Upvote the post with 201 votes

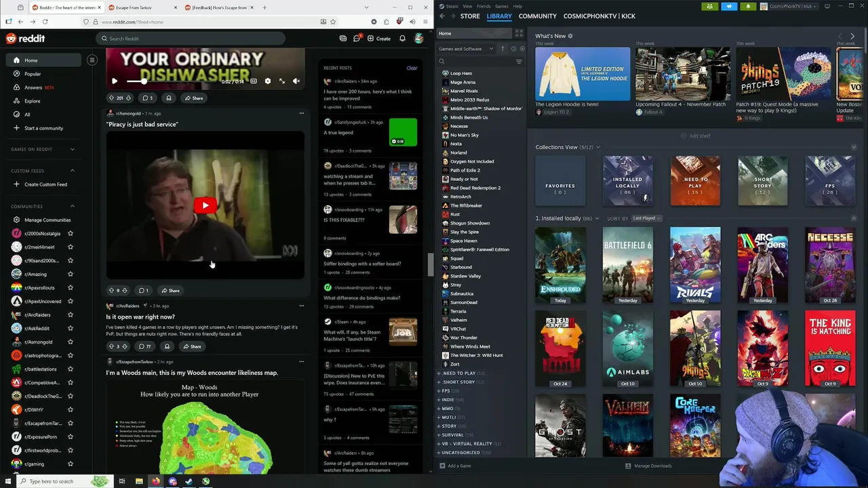(112, 98)
